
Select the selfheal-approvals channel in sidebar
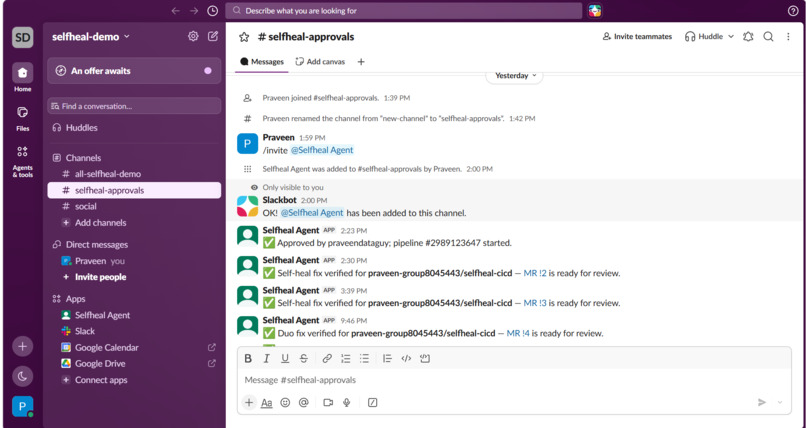134,190
